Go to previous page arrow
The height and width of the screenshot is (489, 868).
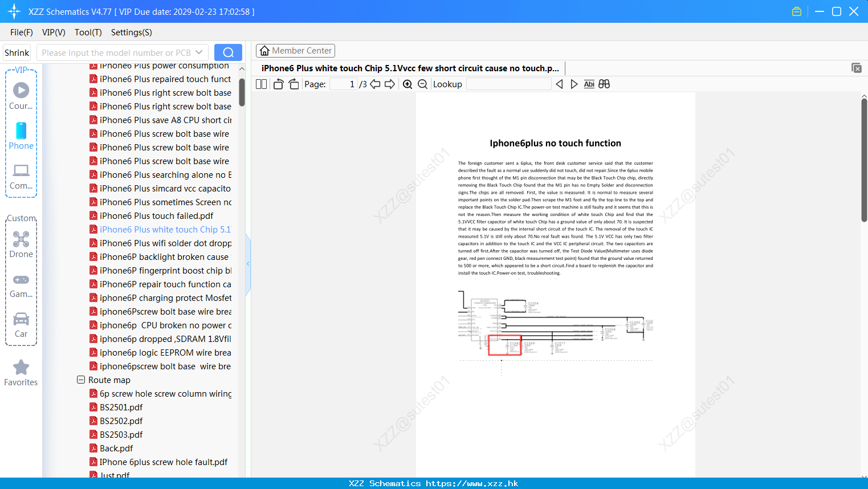pyautogui.click(x=375, y=84)
